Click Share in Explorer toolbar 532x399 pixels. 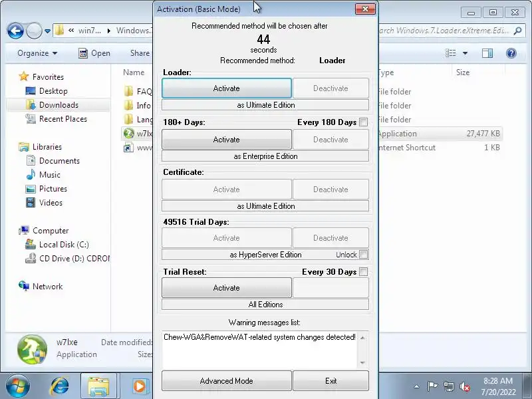coord(140,53)
